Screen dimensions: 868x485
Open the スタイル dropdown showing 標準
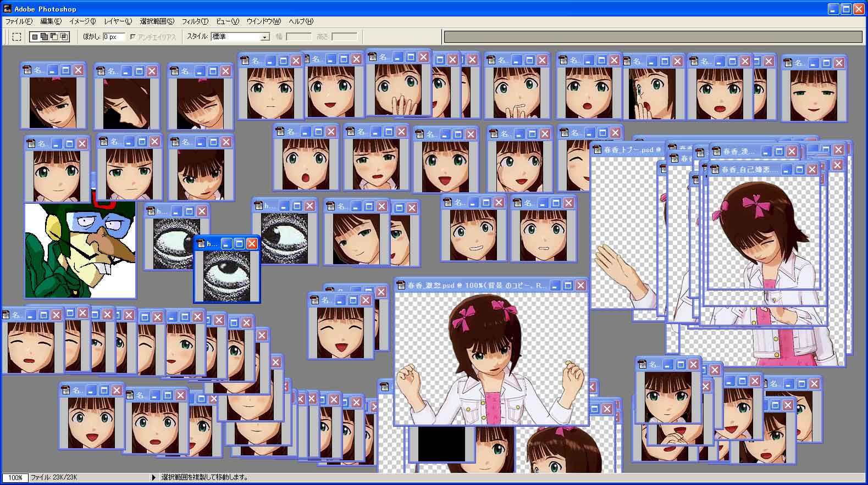click(x=240, y=37)
